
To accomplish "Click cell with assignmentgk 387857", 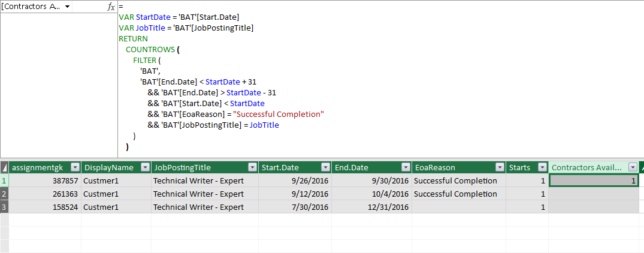I will click(x=45, y=180).
